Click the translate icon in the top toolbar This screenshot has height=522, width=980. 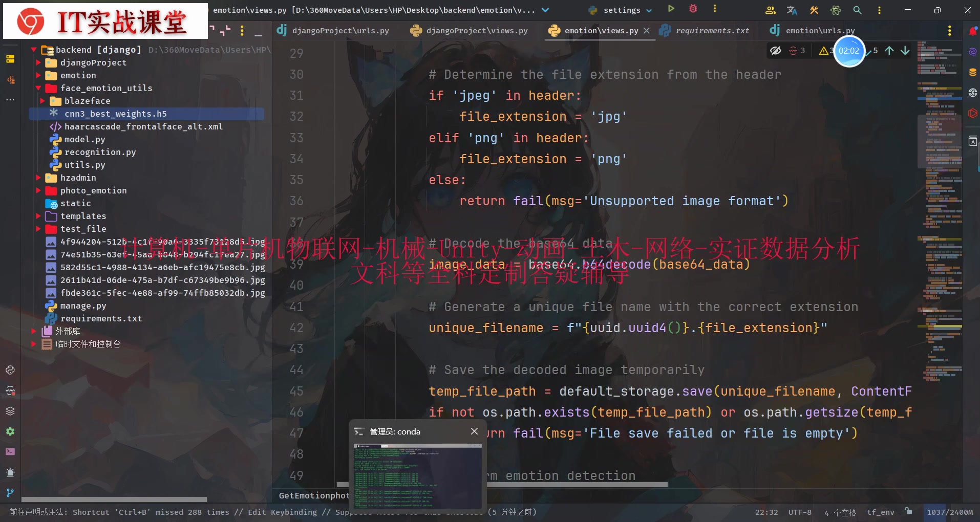pos(792,10)
